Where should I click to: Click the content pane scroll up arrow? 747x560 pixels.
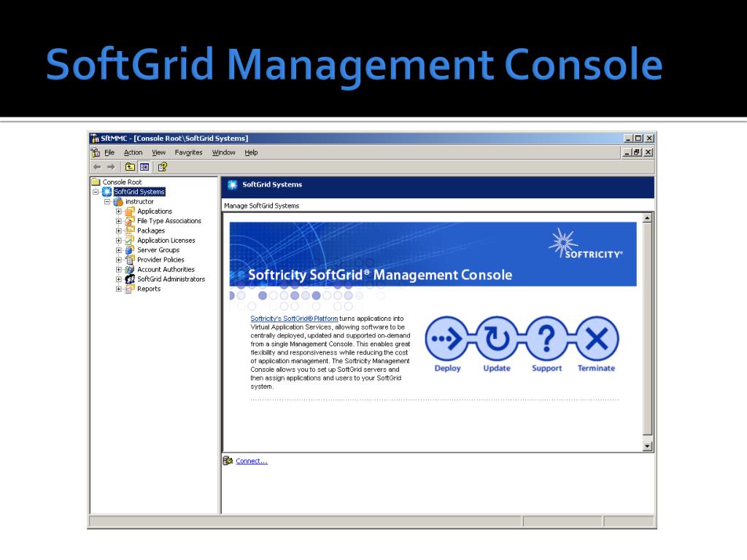coord(647,218)
